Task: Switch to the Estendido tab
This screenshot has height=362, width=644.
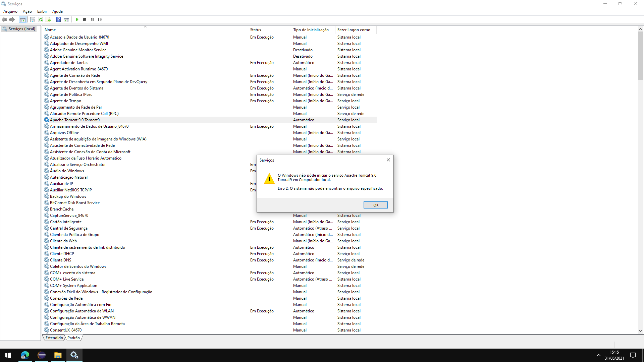Action: [54, 338]
